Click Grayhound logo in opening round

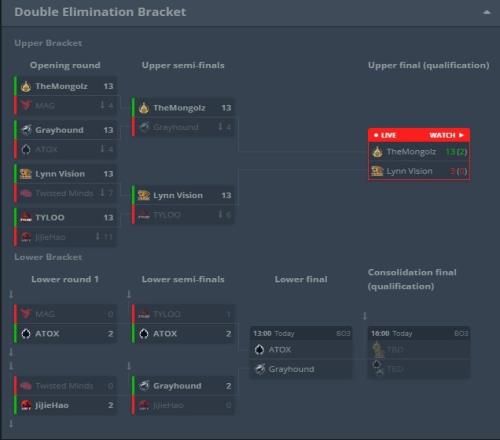(26, 130)
